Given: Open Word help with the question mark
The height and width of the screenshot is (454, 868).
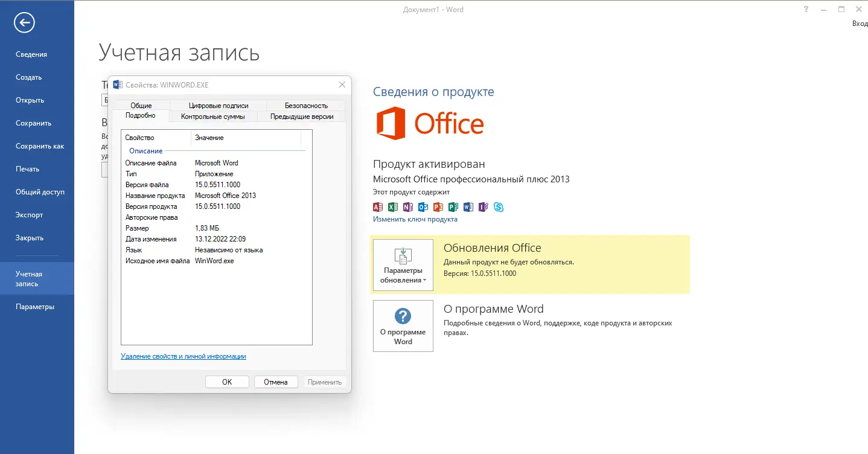Looking at the screenshot, I should coord(806,10).
